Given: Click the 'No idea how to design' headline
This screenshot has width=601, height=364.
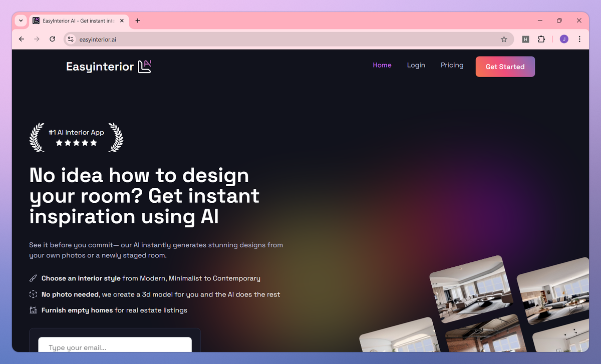Looking at the screenshot, I should pos(144,196).
